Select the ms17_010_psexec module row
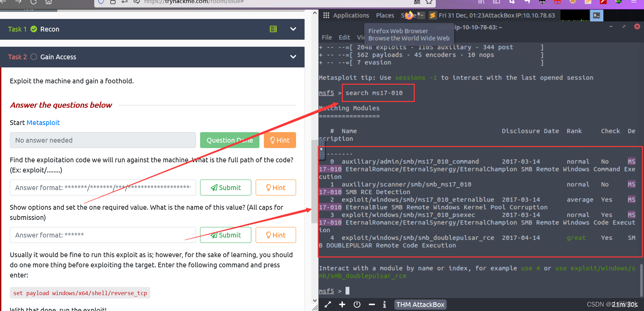This screenshot has width=644, height=311. pos(477,222)
